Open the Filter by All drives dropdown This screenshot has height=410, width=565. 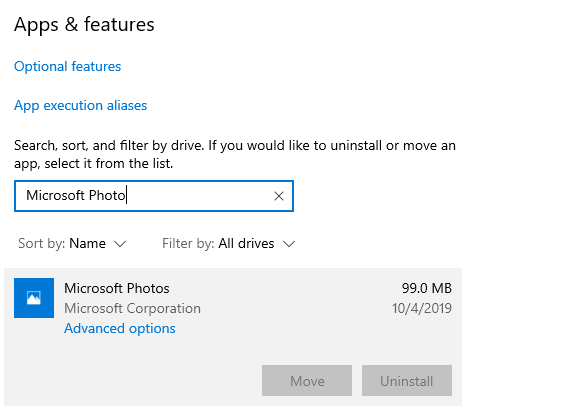228,244
